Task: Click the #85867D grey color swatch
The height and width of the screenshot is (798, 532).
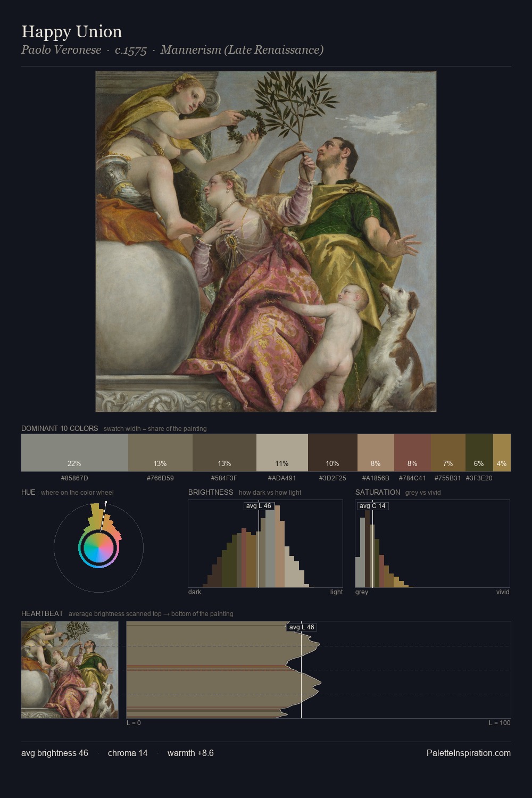Action: tap(74, 453)
